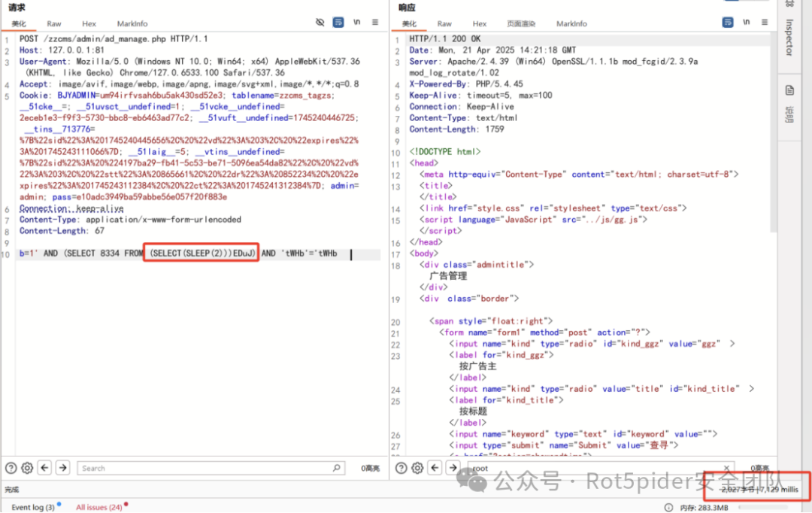Open the Inspector side panel

coord(789,38)
